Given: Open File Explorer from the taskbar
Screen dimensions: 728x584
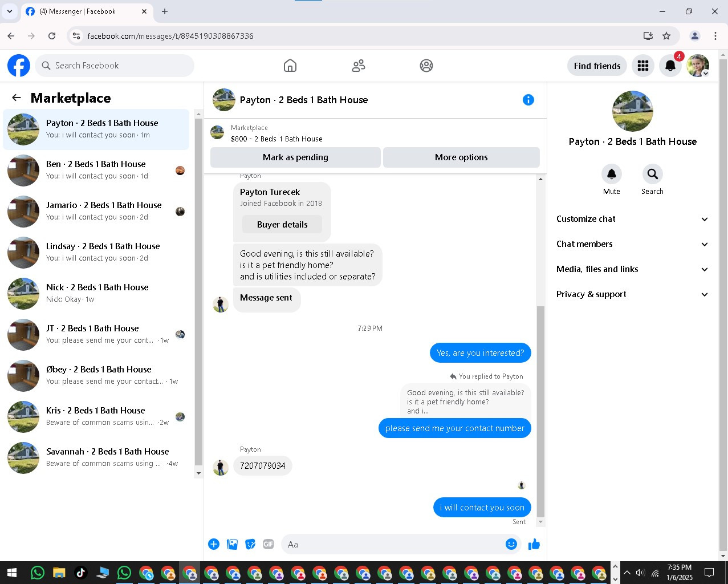Looking at the screenshot, I should pos(59,573).
